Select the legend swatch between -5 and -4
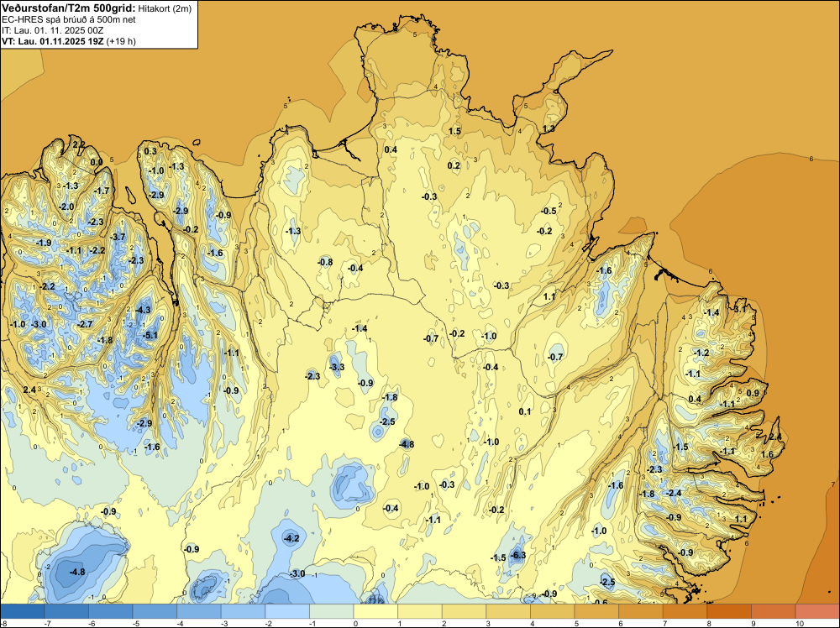The image size is (840, 628). pyautogui.click(x=155, y=611)
